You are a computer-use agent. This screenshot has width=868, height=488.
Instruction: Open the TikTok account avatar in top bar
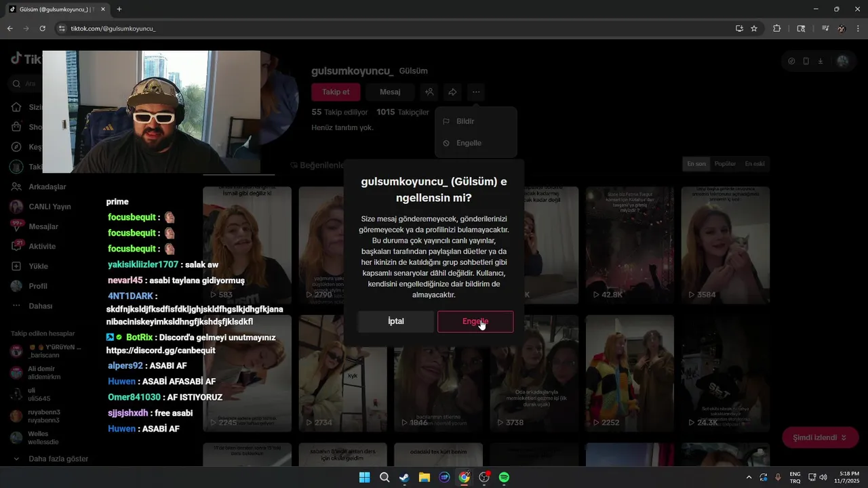(x=842, y=61)
